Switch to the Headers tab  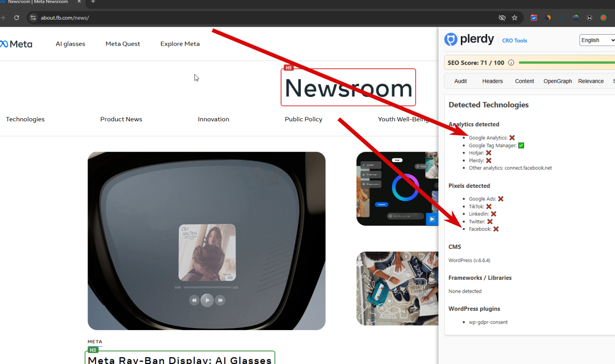(492, 81)
